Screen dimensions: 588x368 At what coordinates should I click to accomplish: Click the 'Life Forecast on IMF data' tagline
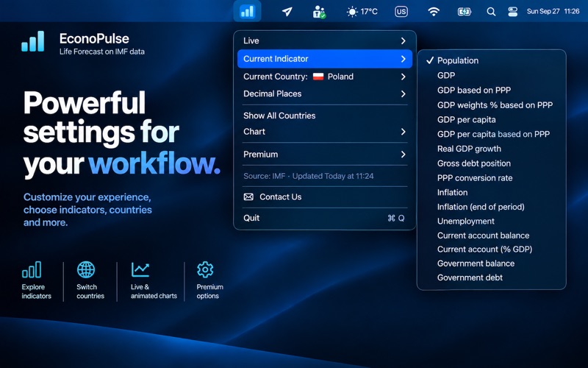[x=102, y=52]
